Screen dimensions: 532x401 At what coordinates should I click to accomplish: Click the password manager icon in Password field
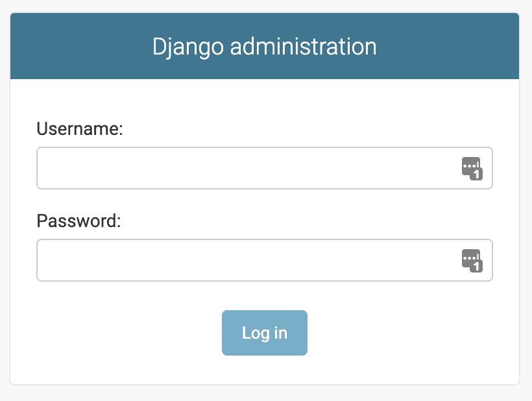[473, 260]
